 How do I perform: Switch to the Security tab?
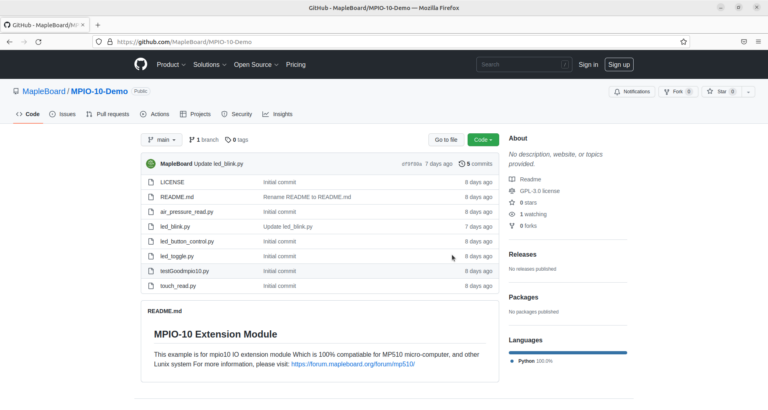pos(237,114)
